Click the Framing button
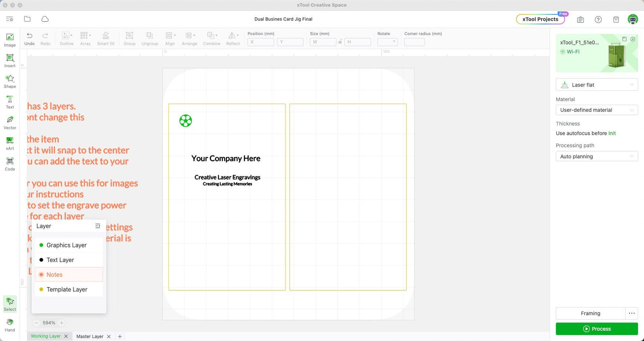This screenshot has height=341, width=644. click(590, 313)
